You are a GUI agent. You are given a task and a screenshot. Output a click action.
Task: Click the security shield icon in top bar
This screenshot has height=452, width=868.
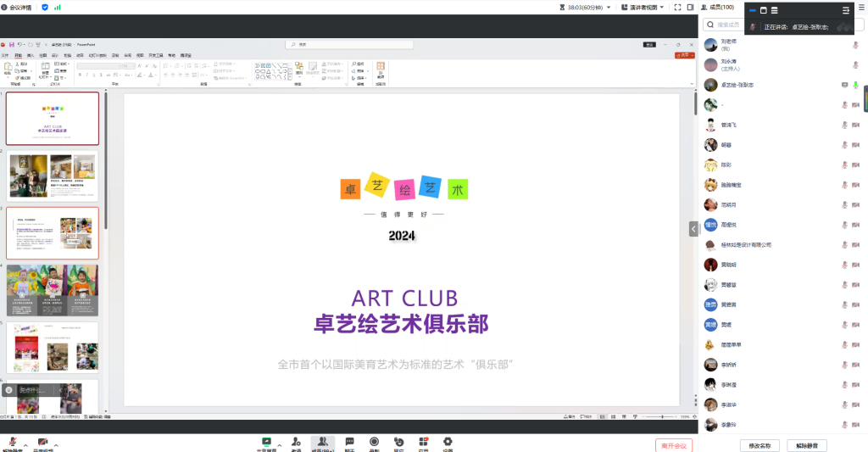(45, 7)
